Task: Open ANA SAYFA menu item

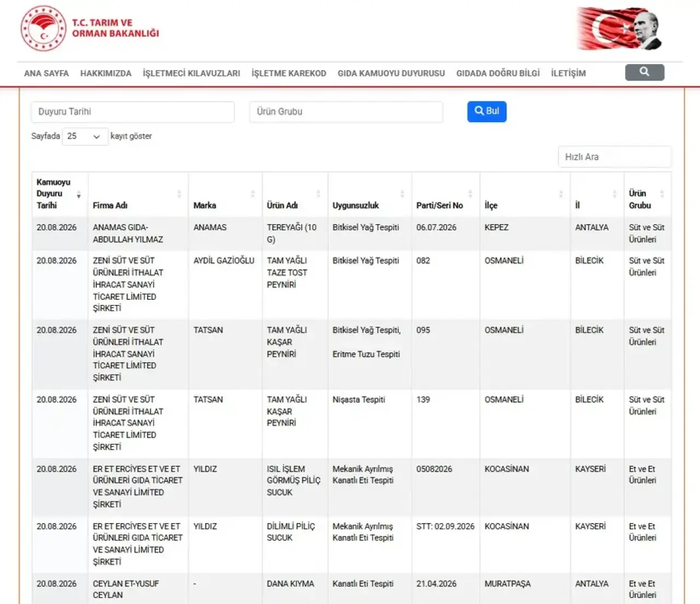Action: [x=46, y=73]
